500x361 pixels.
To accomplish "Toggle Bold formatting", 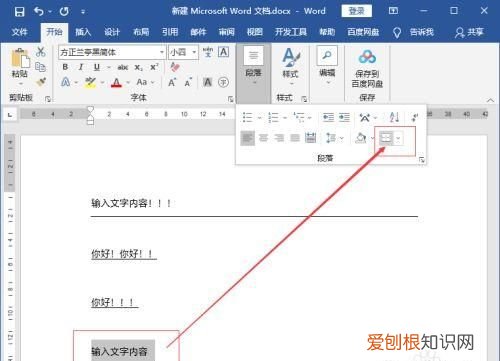I will point(65,67).
